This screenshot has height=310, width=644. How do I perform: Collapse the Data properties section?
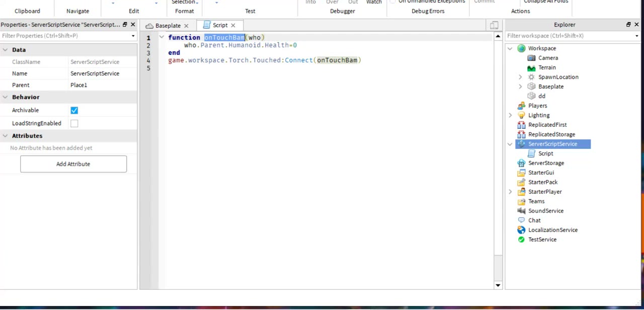[x=5, y=50]
